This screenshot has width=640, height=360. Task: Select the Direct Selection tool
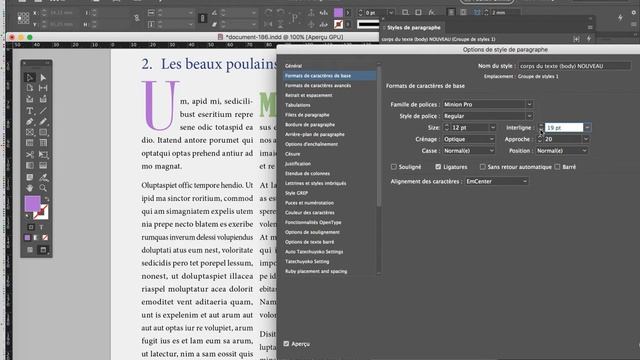[x=43, y=77]
